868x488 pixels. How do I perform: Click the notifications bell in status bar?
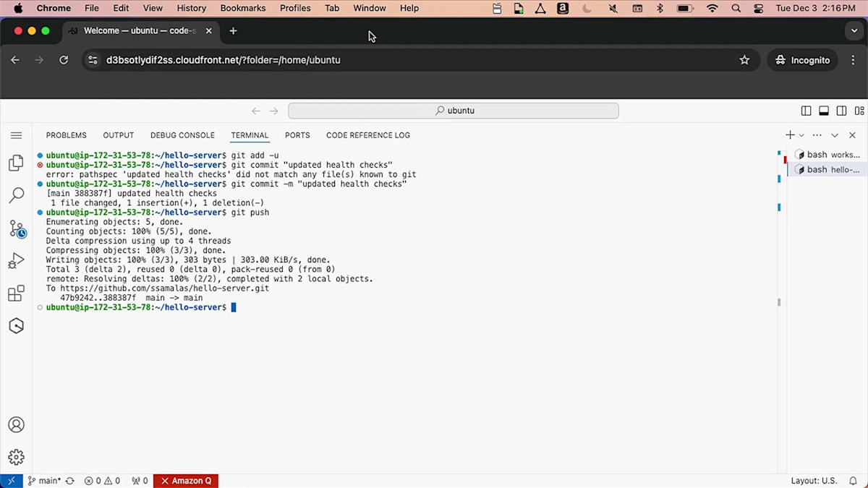854,481
